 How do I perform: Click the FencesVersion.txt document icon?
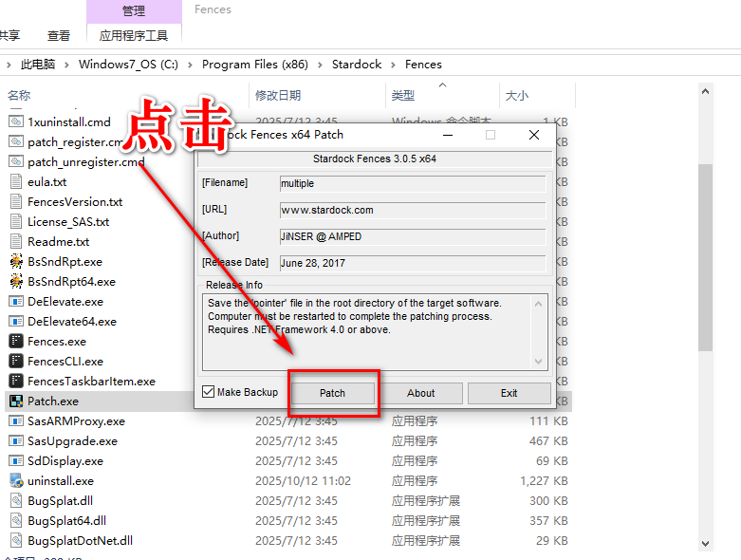[x=16, y=202]
